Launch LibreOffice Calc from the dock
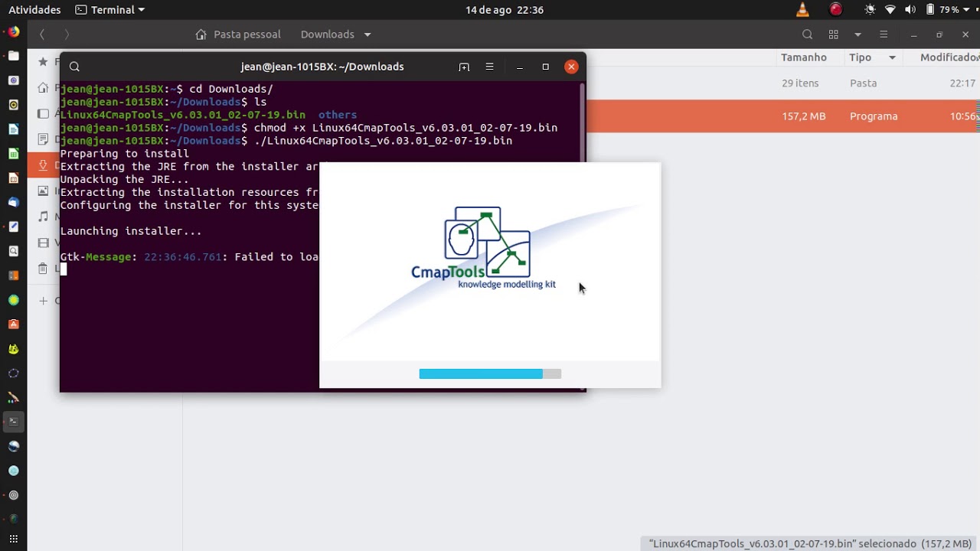 click(x=13, y=154)
